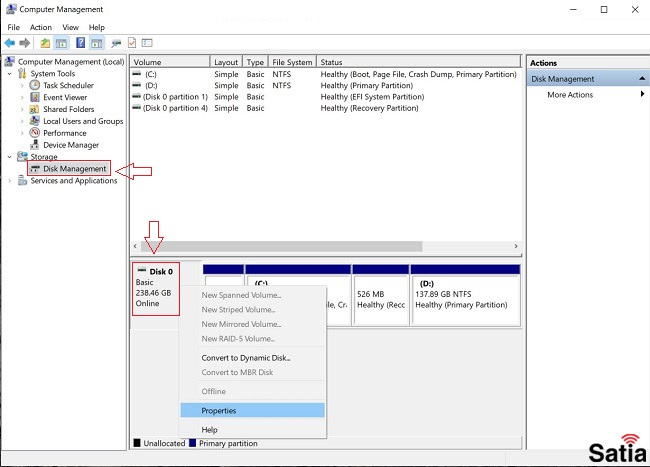The height and width of the screenshot is (467, 650).
Task: Select the D: 137.89 GB NTFS partition block
Action: click(x=465, y=295)
